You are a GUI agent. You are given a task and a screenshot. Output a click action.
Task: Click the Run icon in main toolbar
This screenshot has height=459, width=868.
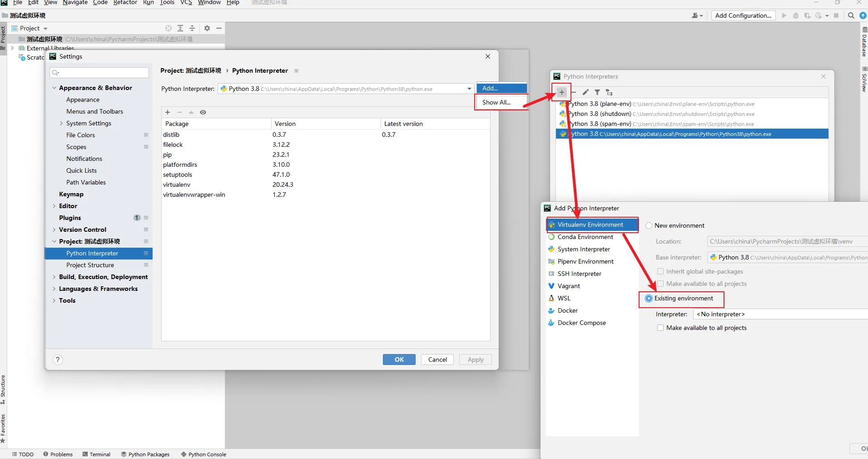pyautogui.click(x=784, y=15)
